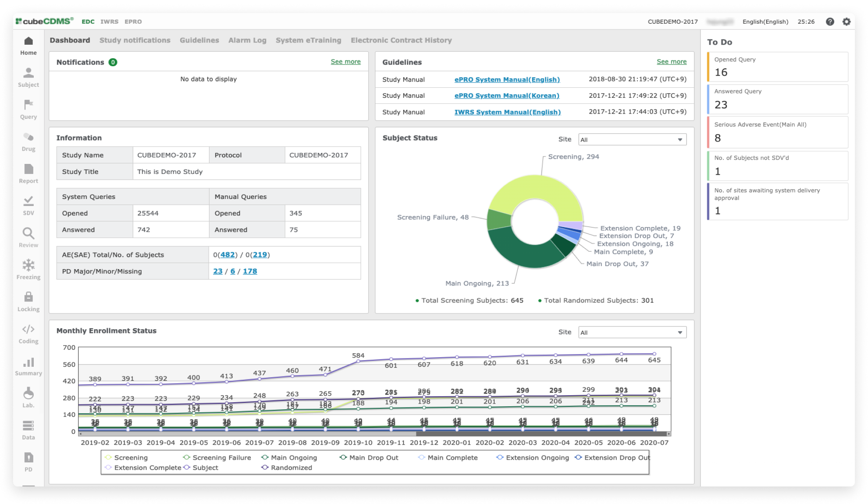Switch to Study notifications tab
This screenshot has height=504, width=868.
click(x=135, y=40)
